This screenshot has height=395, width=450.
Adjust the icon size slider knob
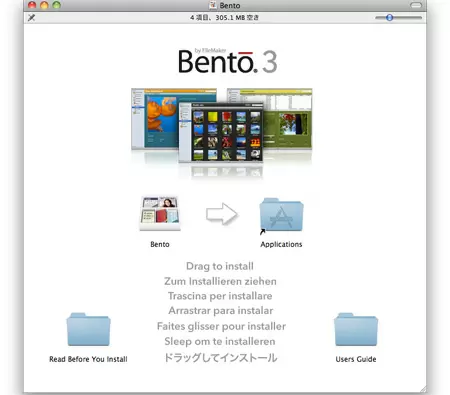[389, 18]
